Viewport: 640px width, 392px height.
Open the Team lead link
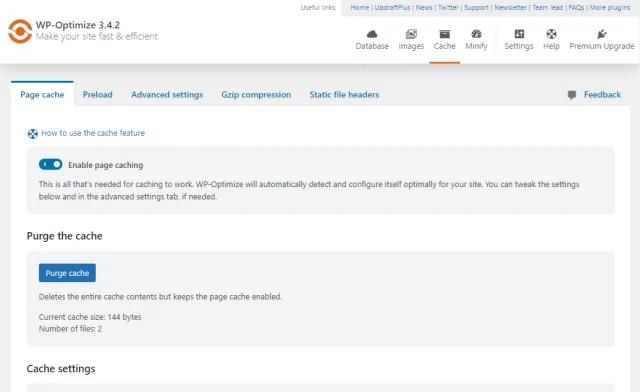point(547,7)
